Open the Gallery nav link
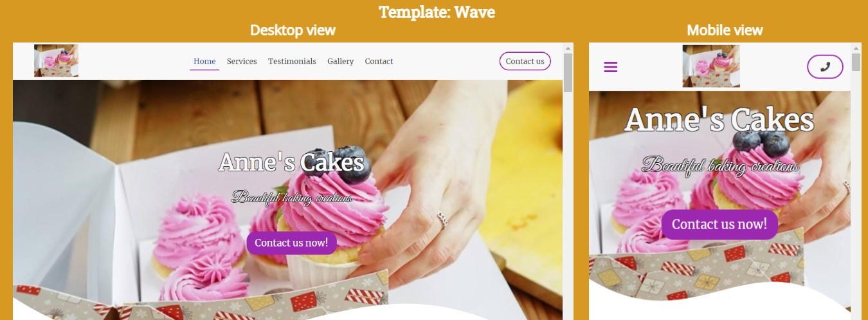The image size is (868, 320). coord(340,61)
